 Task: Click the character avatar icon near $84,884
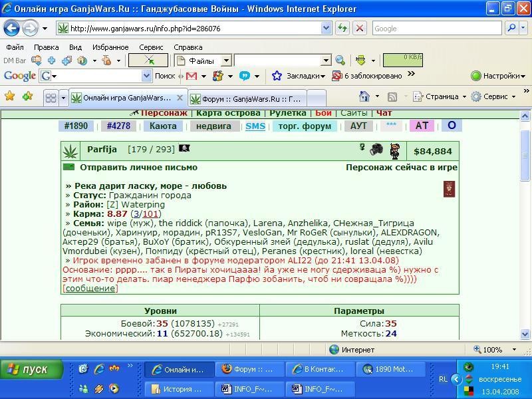(x=395, y=151)
